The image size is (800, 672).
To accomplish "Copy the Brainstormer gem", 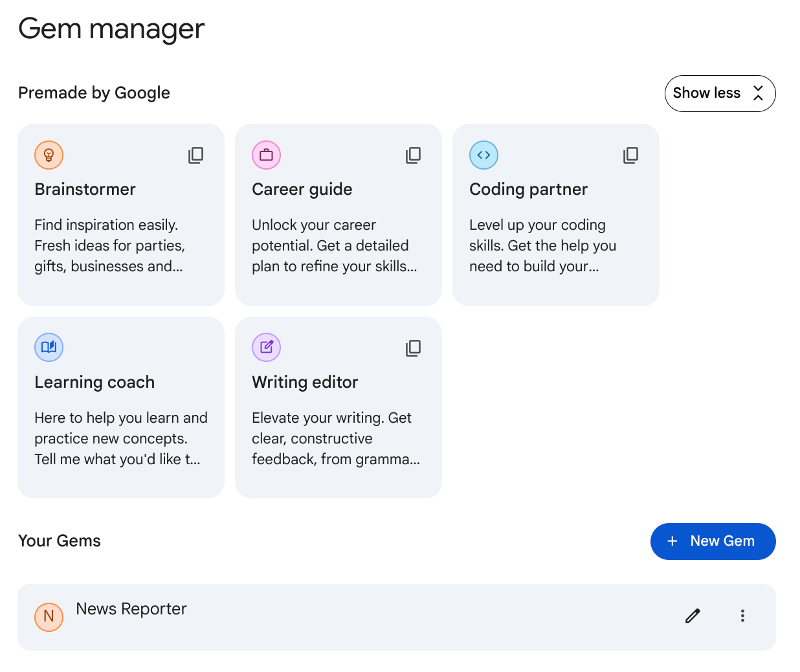I will click(x=195, y=155).
